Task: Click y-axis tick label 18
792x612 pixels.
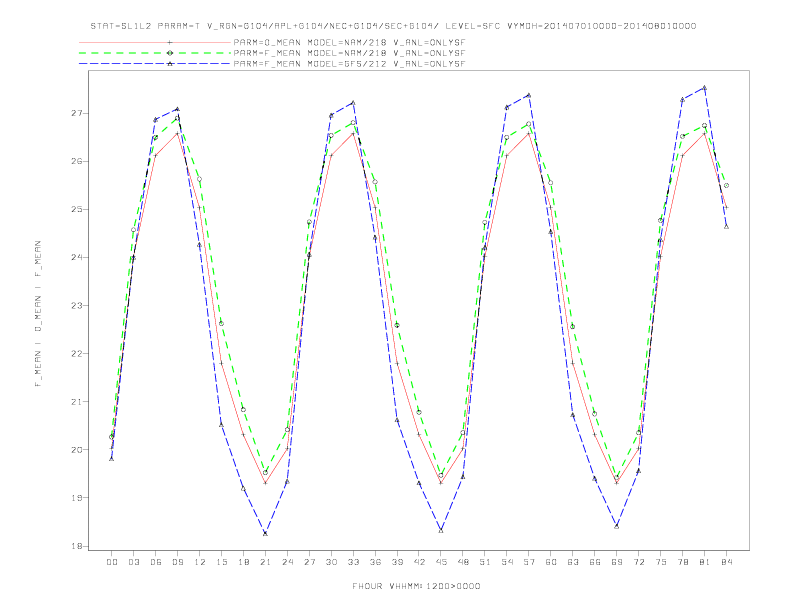Action: 77,546
